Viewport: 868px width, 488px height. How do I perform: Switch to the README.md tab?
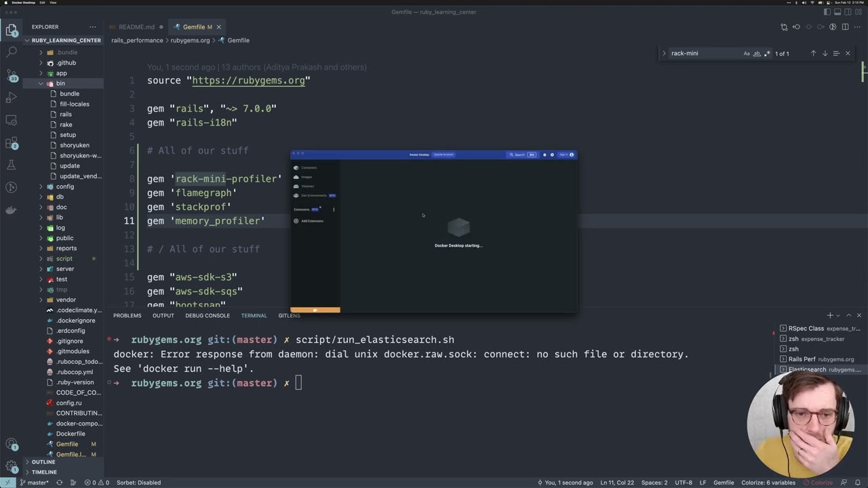point(136,27)
